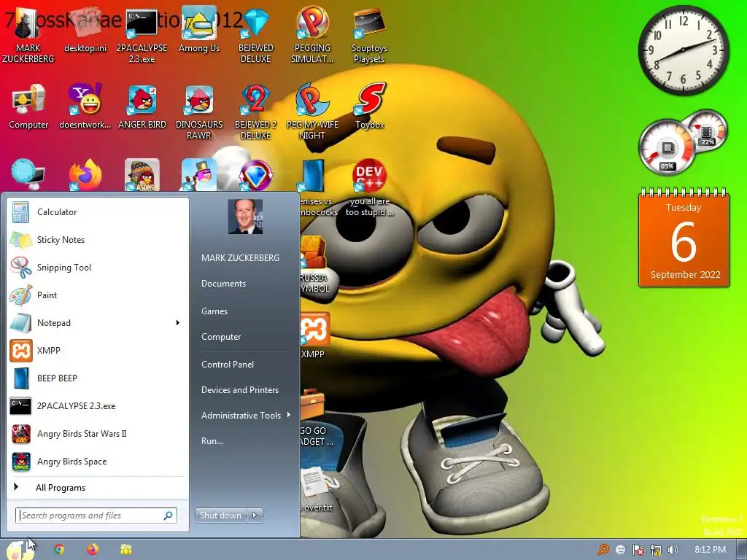Click the Shut down button

(220, 516)
